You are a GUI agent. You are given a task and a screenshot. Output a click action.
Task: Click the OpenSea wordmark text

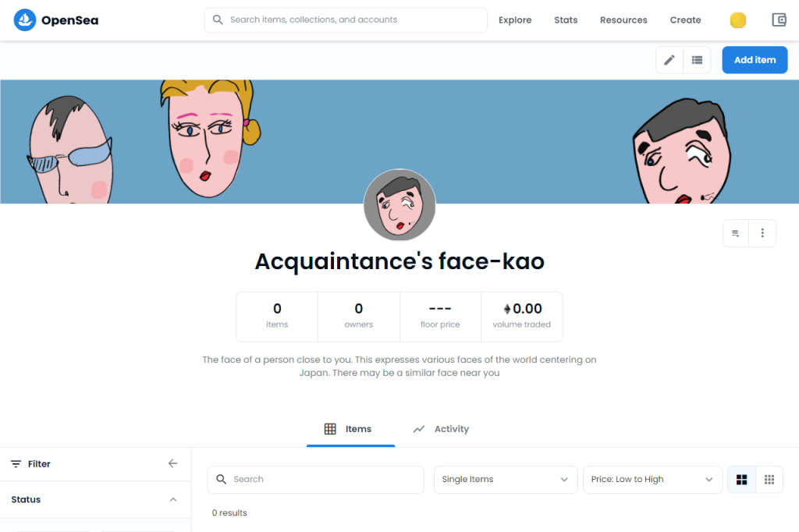[x=69, y=20]
